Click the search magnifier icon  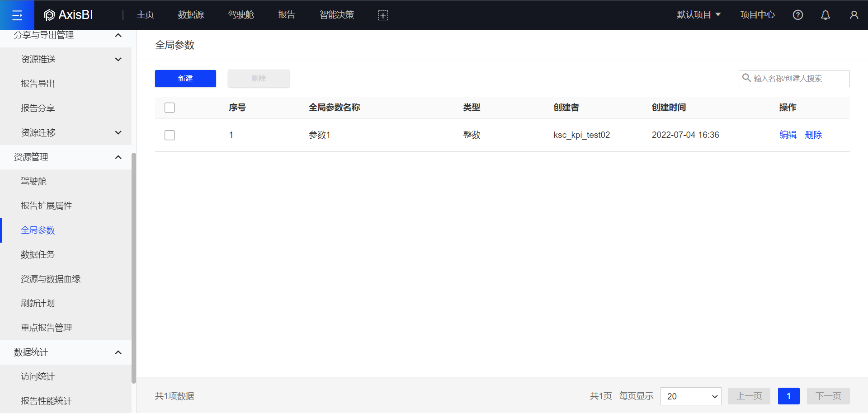746,78
